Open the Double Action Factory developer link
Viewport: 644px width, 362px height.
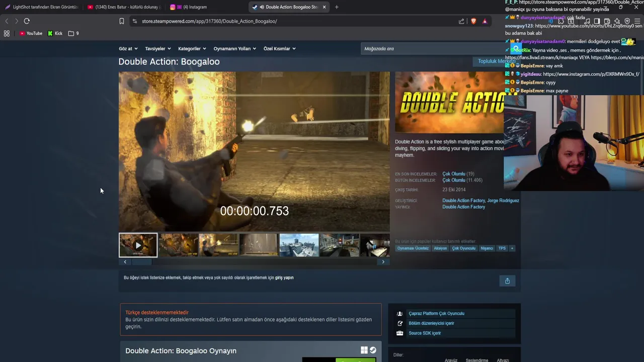click(463, 201)
